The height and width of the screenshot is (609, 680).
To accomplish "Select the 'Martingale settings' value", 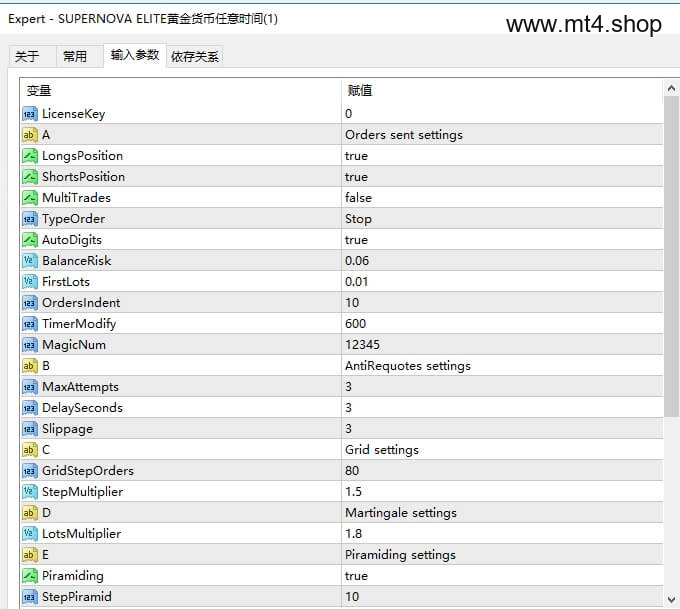I will click(401, 513).
